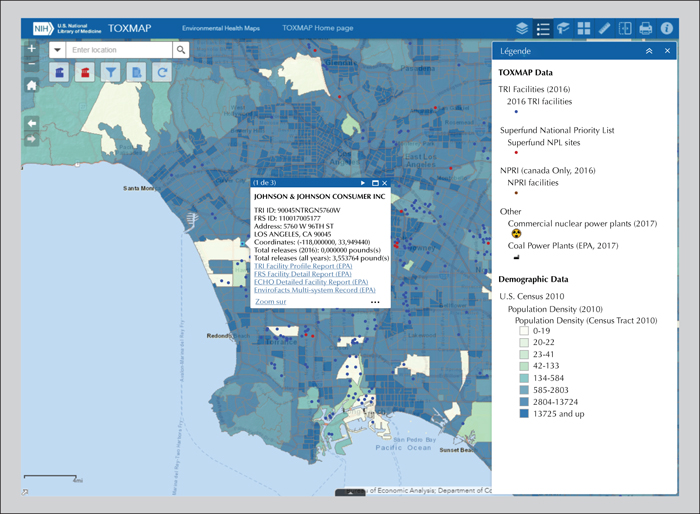The width and height of the screenshot is (700, 514).
Task: Open the layer list stack icon
Action: (522, 28)
